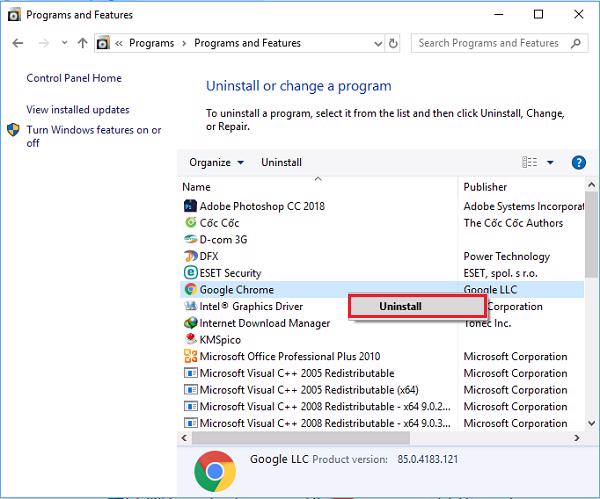600x499 pixels.
Task: Select the Adobe Photoshop CC 2018 entry
Action: pyautogui.click(x=262, y=206)
